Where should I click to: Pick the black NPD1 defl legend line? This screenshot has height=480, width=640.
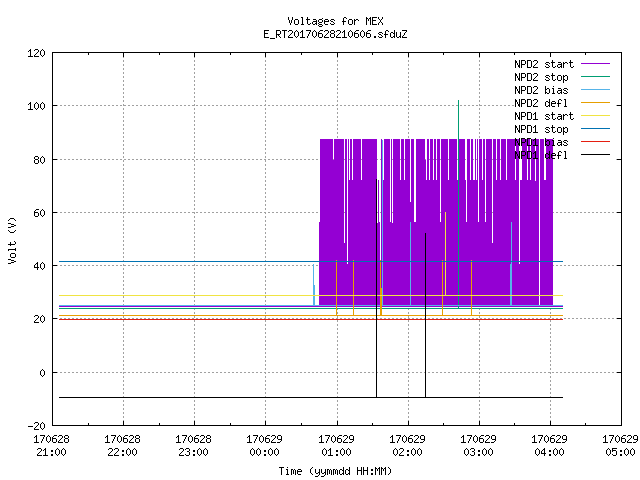pyautogui.click(x=595, y=155)
